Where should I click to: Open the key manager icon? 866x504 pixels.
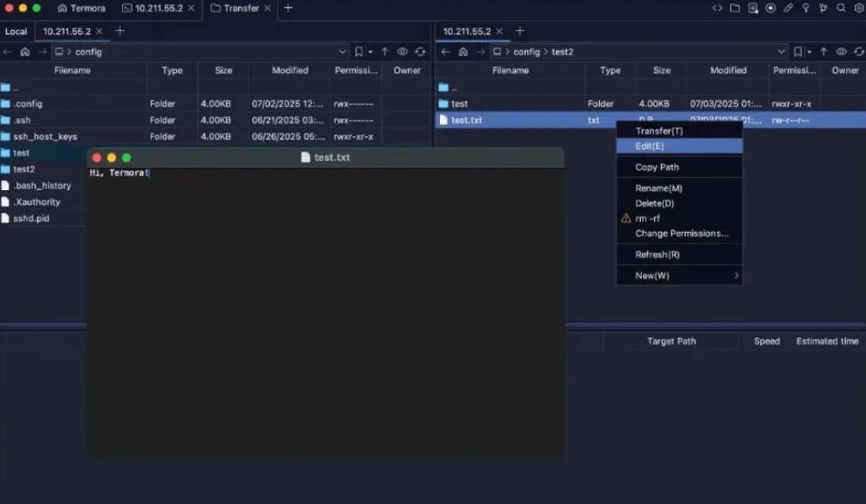click(x=806, y=8)
